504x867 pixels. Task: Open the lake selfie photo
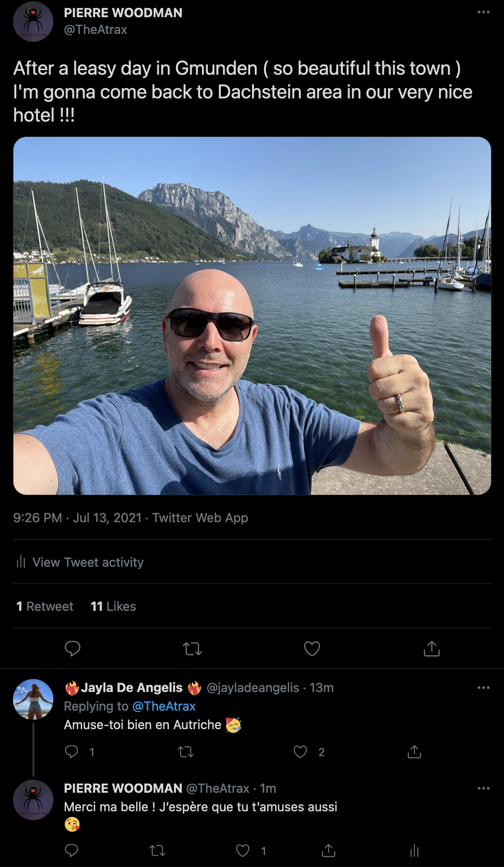coord(252,316)
